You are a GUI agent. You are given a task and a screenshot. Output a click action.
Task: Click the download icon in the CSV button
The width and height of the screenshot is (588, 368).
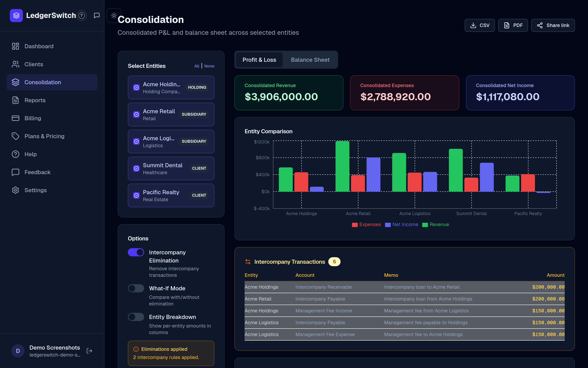click(473, 25)
